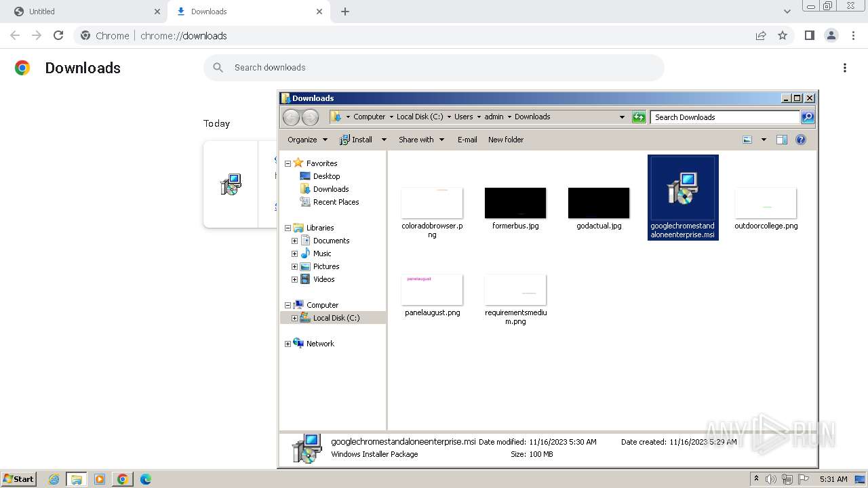Click Search downloads field in Chrome

(434, 67)
